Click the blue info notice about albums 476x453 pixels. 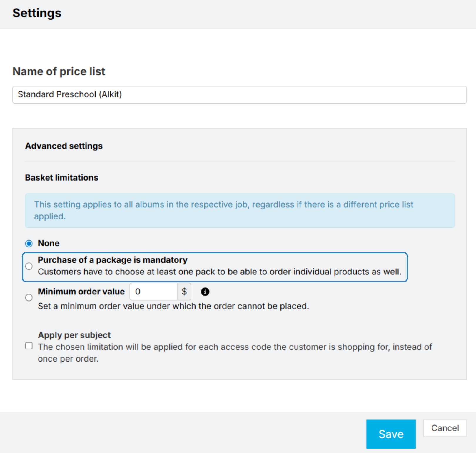(x=240, y=211)
